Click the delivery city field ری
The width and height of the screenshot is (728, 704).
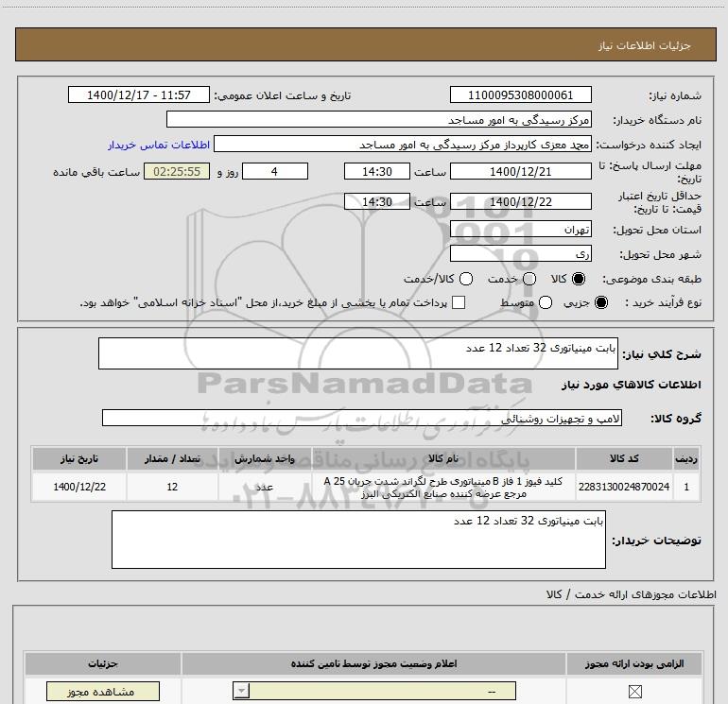click(520, 254)
